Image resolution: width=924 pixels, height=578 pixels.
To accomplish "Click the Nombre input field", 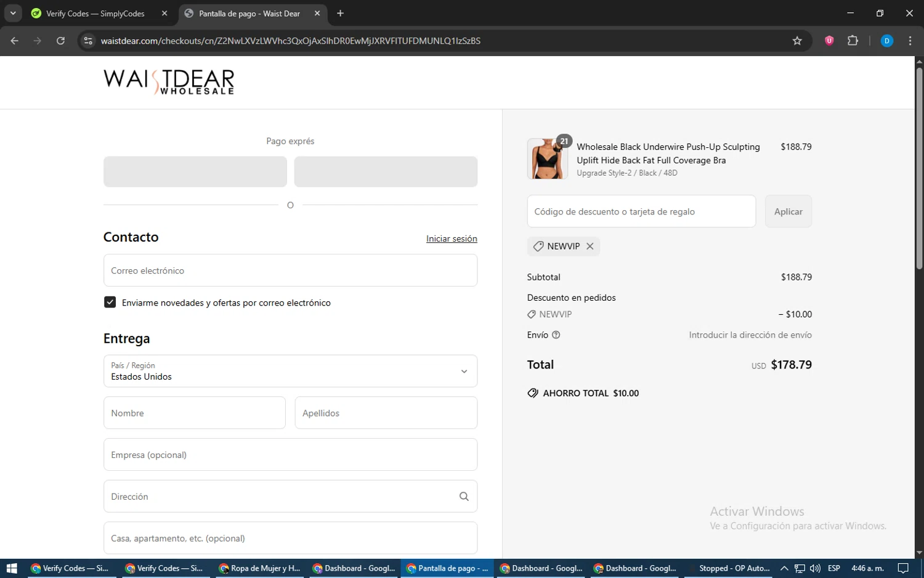I will point(195,413).
